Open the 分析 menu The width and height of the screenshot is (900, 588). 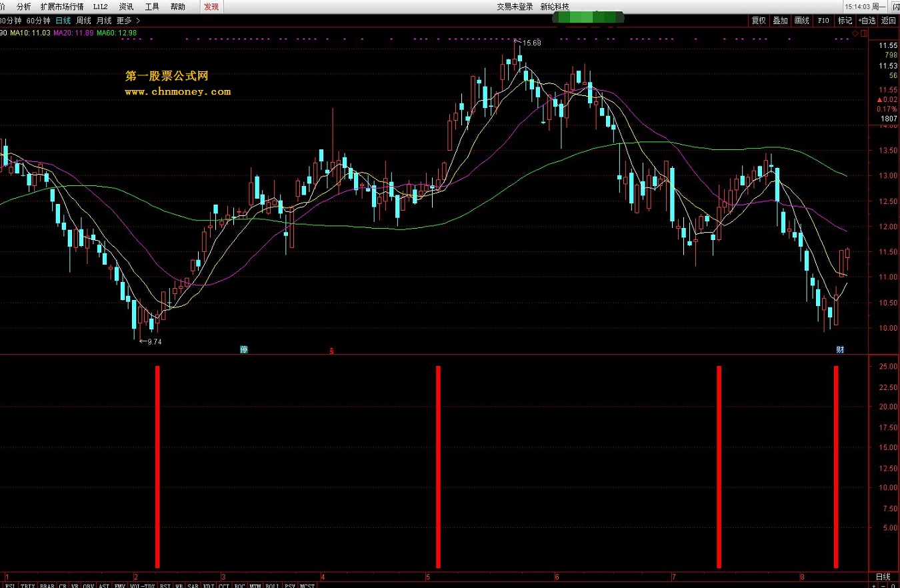click(x=23, y=7)
